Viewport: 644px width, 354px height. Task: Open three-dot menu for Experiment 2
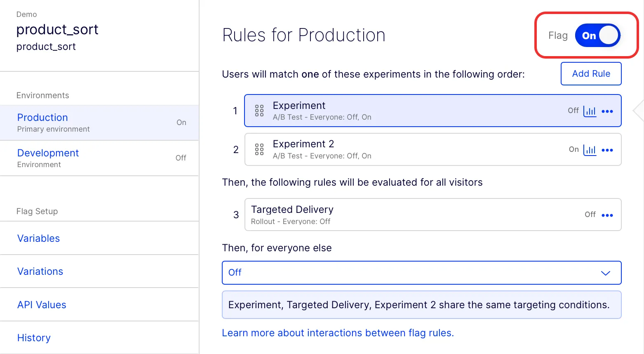607,150
